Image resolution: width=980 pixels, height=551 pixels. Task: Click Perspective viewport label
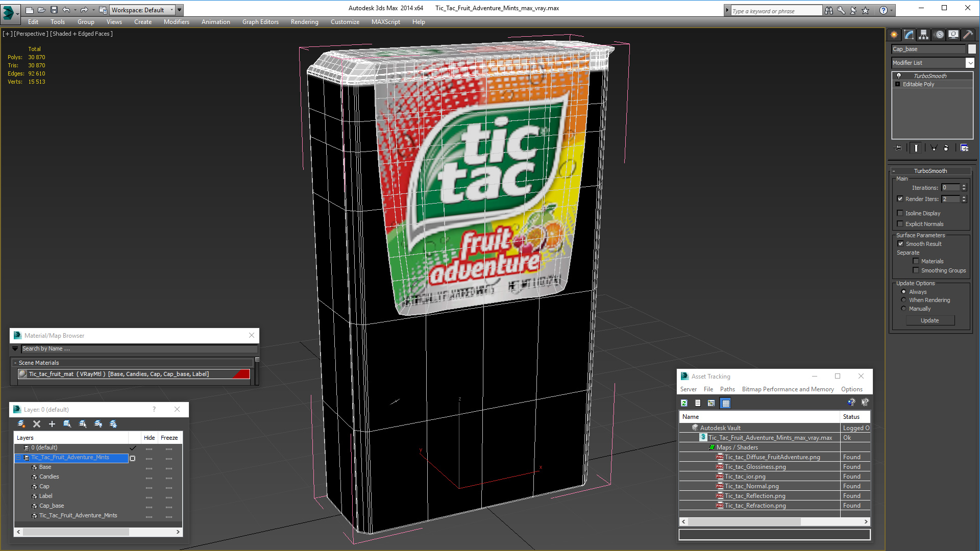pyautogui.click(x=31, y=34)
